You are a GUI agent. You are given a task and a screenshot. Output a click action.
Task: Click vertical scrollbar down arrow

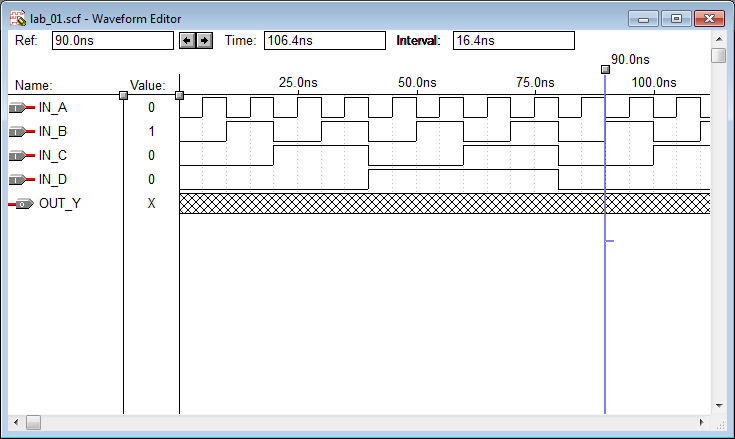tap(719, 406)
